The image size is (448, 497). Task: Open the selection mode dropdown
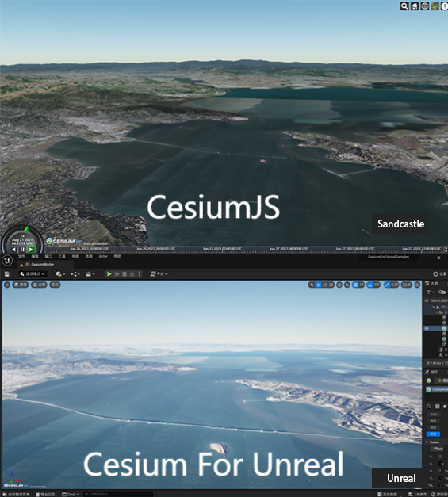[33, 273]
